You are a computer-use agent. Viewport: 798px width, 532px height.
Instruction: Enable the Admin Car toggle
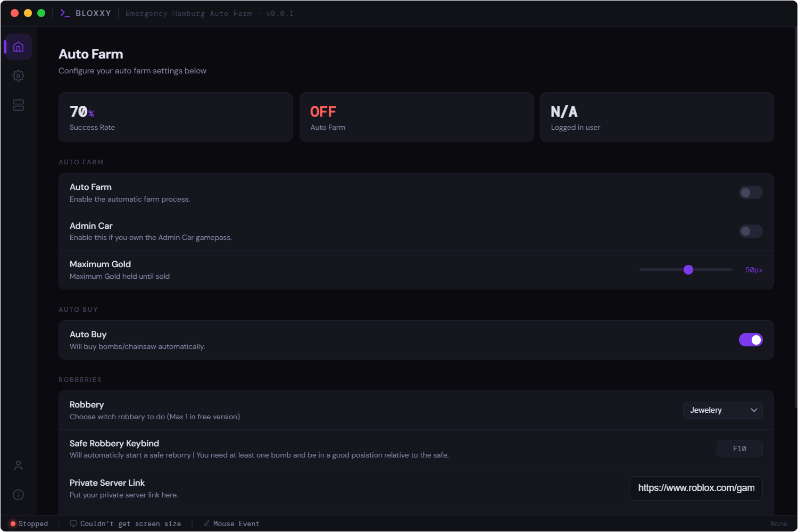click(750, 231)
